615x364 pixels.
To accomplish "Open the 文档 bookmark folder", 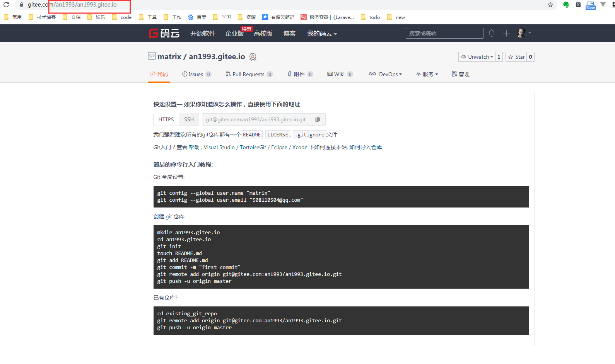I will click(x=72, y=17).
